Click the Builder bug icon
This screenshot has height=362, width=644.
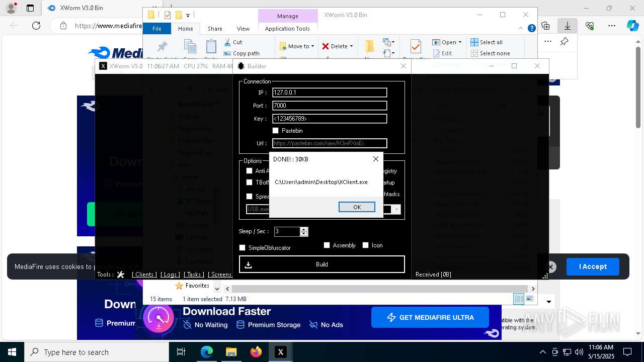pyautogui.click(x=241, y=66)
